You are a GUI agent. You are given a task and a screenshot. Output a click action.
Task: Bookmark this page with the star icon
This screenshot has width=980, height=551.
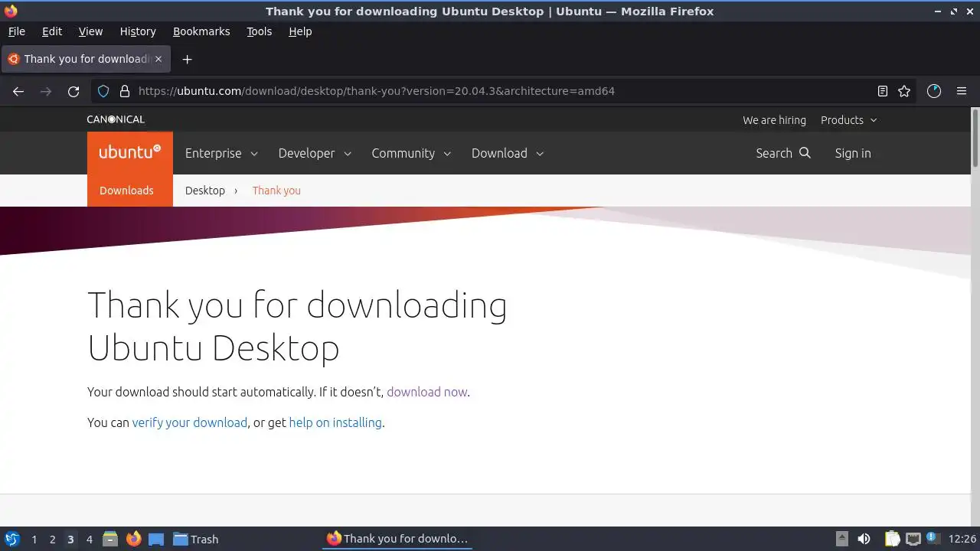click(904, 91)
